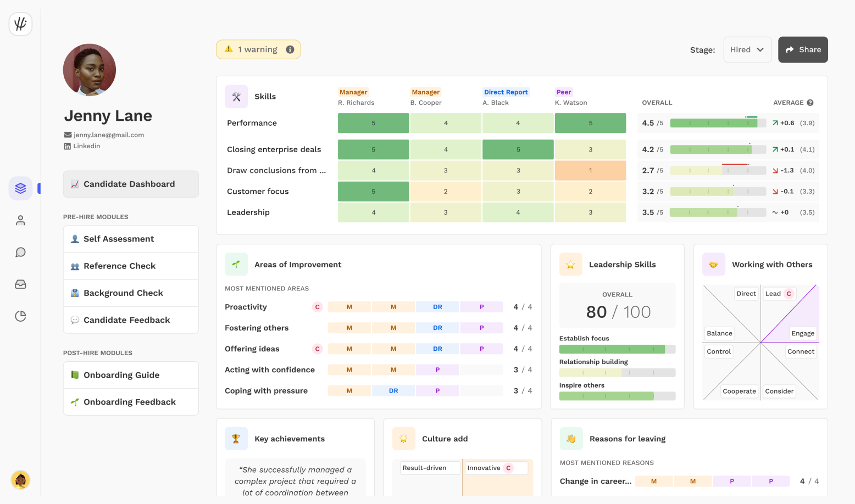Open the pie chart reports icon
This screenshot has height=504, width=855.
pyautogui.click(x=20, y=316)
